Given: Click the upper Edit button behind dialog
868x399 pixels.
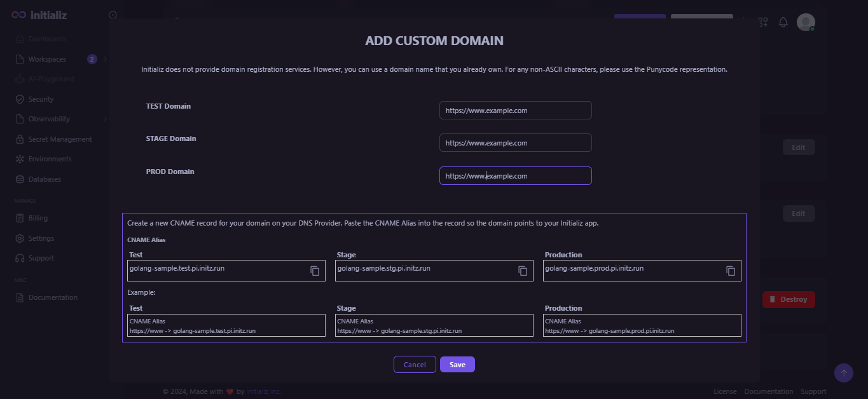Looking at the screenshot, I should [799, 147].
